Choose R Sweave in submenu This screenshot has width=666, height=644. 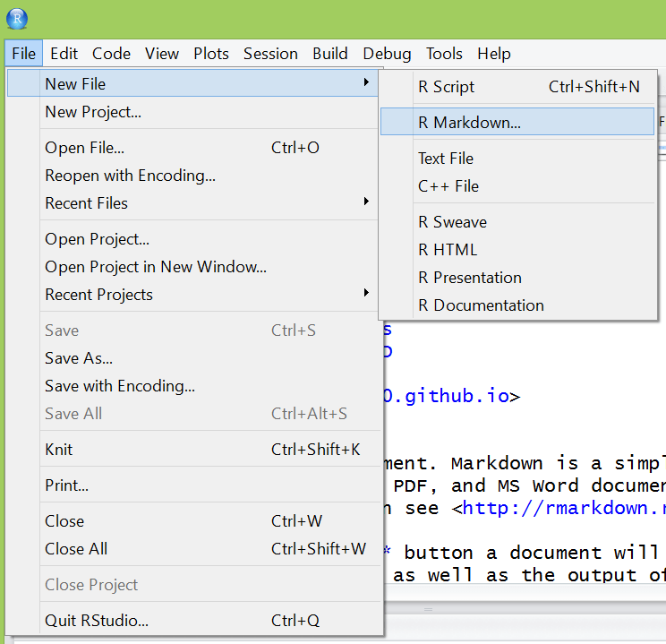517,222
